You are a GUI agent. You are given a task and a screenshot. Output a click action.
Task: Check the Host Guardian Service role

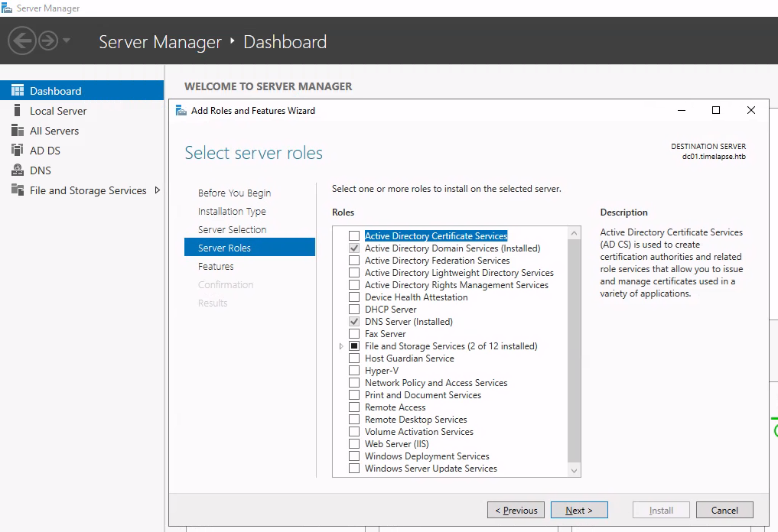(354, 358)
